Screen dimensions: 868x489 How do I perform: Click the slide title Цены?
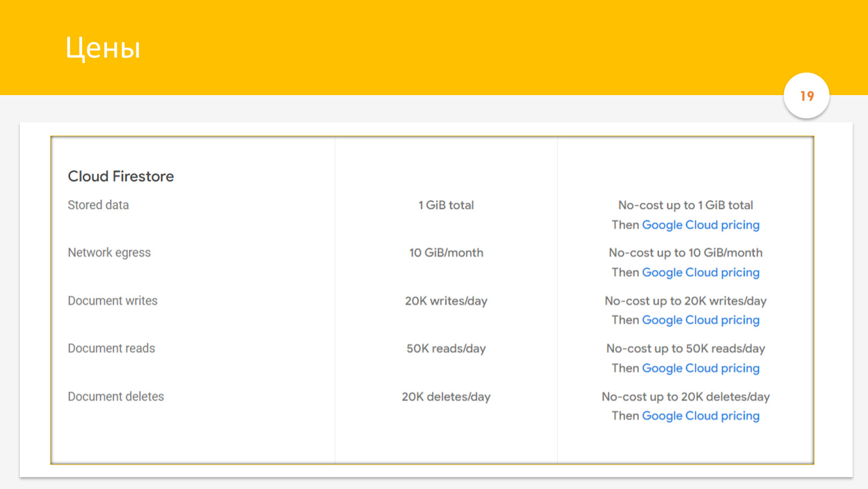point(103,48)
